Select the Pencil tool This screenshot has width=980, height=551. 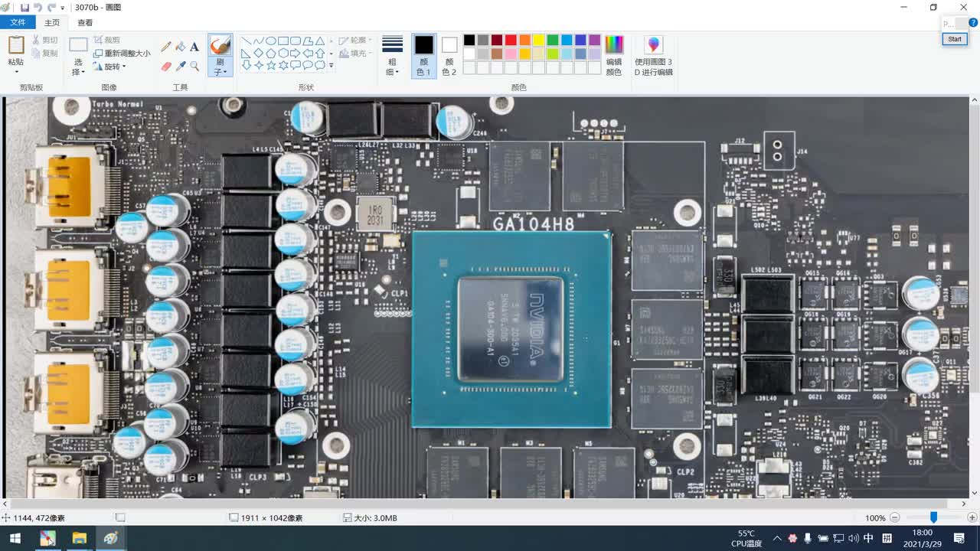(x=166, y=47)
